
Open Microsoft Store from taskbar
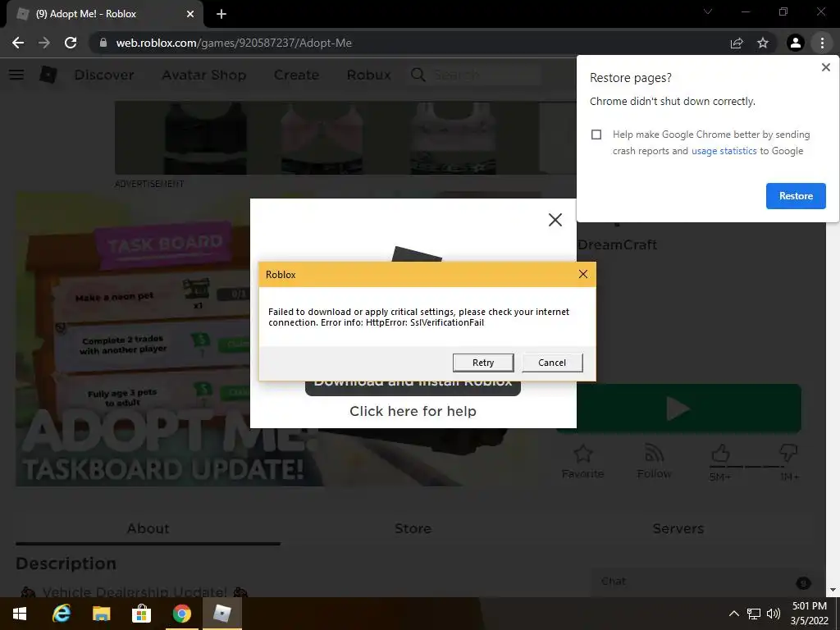[141, 614]
